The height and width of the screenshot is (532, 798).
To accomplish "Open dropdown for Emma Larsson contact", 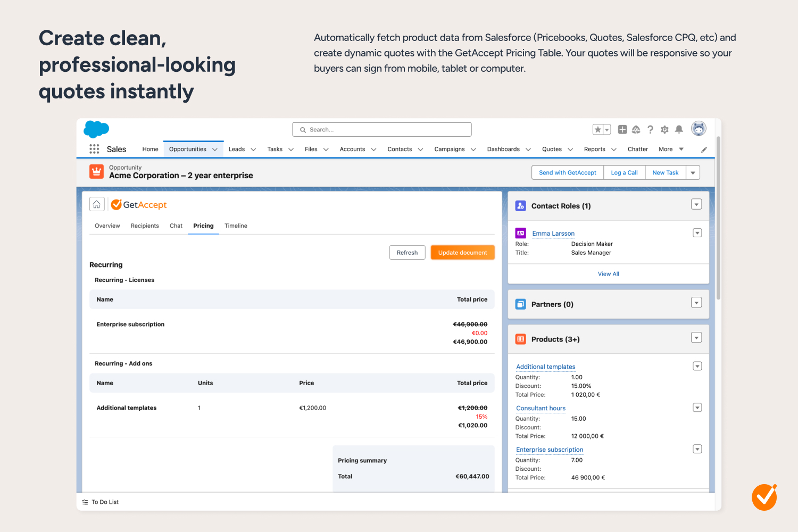I will coord(697,233).
